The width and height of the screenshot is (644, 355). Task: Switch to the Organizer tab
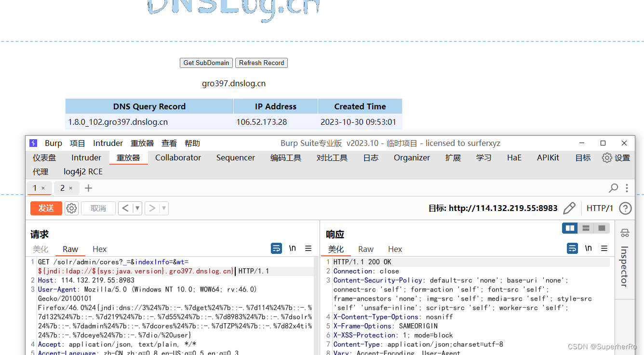point(412,158)
